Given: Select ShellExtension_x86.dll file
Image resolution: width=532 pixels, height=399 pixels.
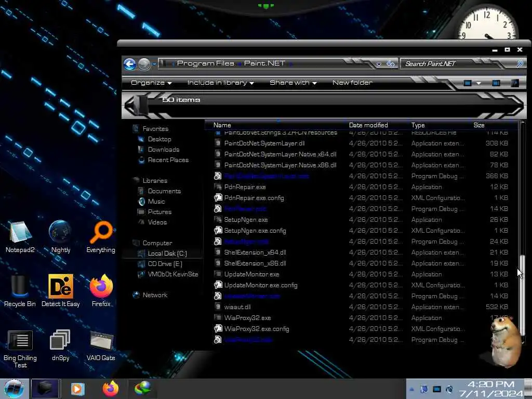Looking at the screenshot, I should [x=255, y=263].
